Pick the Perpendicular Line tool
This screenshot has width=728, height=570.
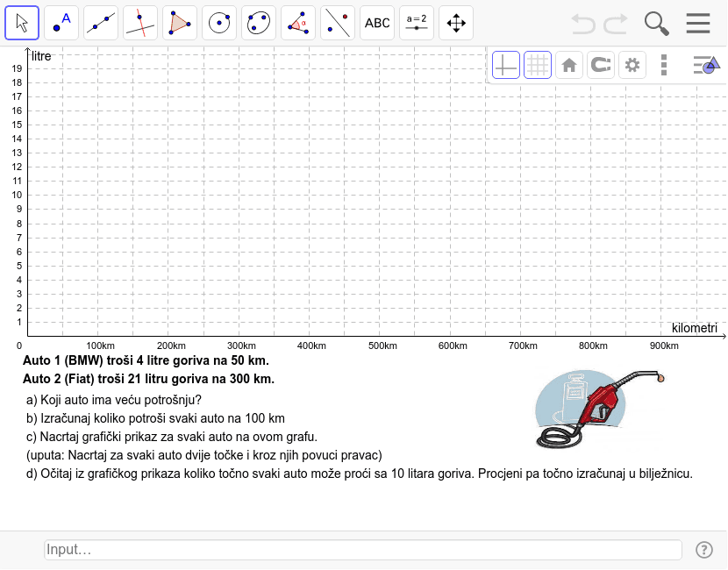point(140,23)
